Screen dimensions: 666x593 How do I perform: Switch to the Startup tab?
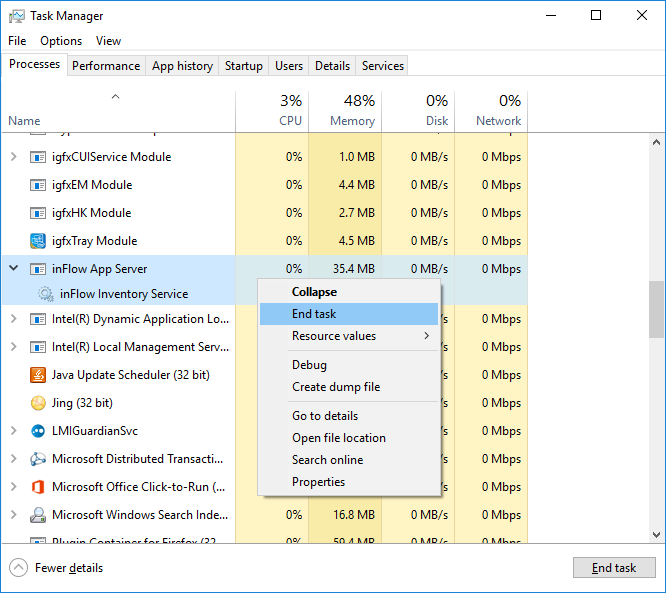pyautogui.click(x=244, y=66)
